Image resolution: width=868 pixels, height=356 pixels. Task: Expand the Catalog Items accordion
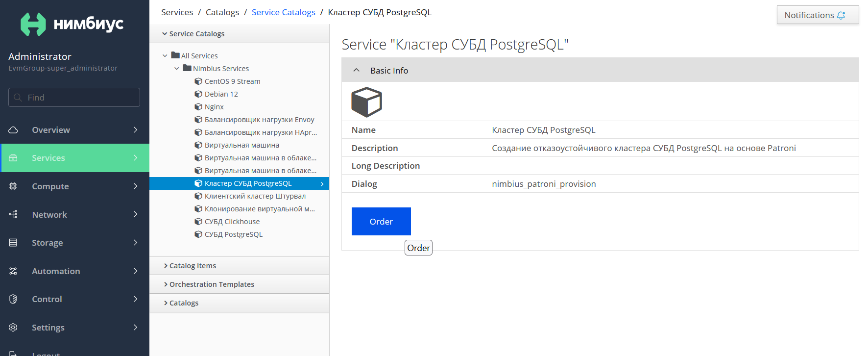click(166, 266)
